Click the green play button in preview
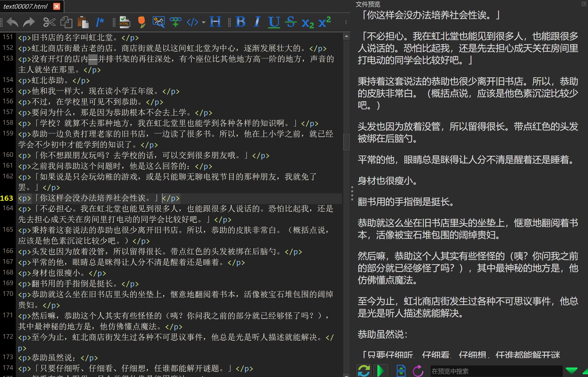 pyautogui.click(x=381, y=370)
